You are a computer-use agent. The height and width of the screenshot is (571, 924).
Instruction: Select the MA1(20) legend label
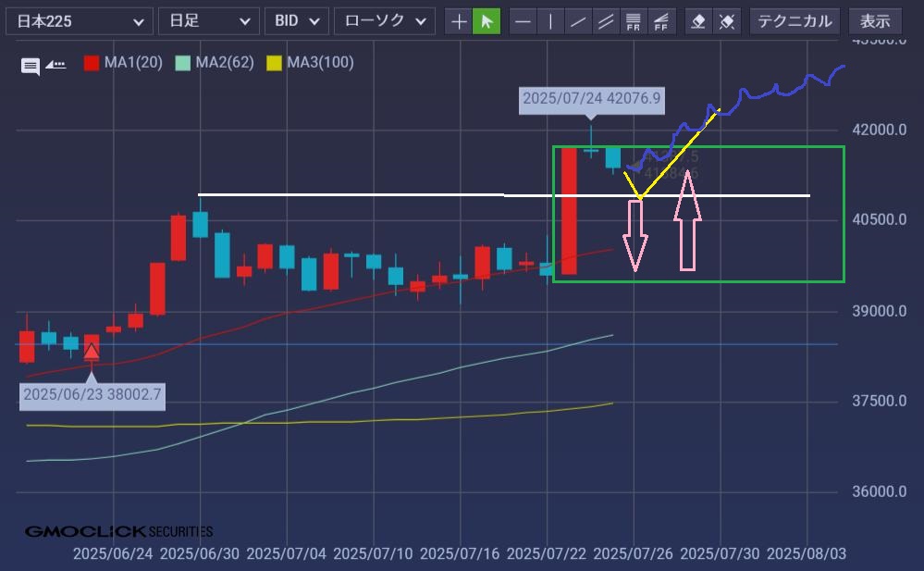pyautogui.click(x=133, y=63)
